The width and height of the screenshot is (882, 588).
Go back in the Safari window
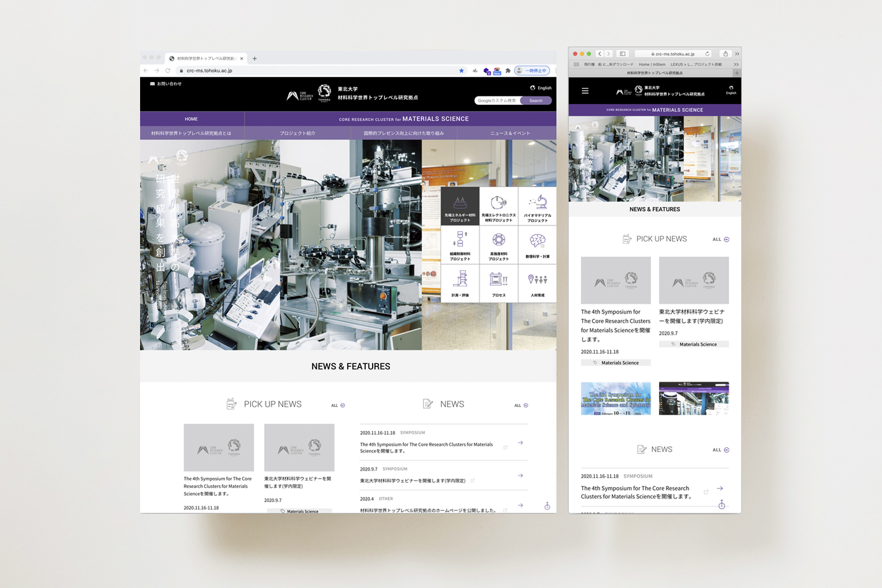point(600,54)
